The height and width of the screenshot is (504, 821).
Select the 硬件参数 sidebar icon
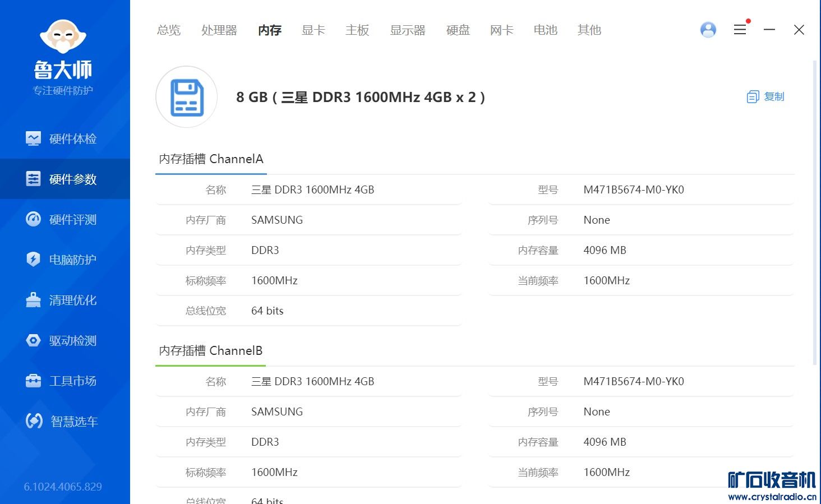coord(33,179)
